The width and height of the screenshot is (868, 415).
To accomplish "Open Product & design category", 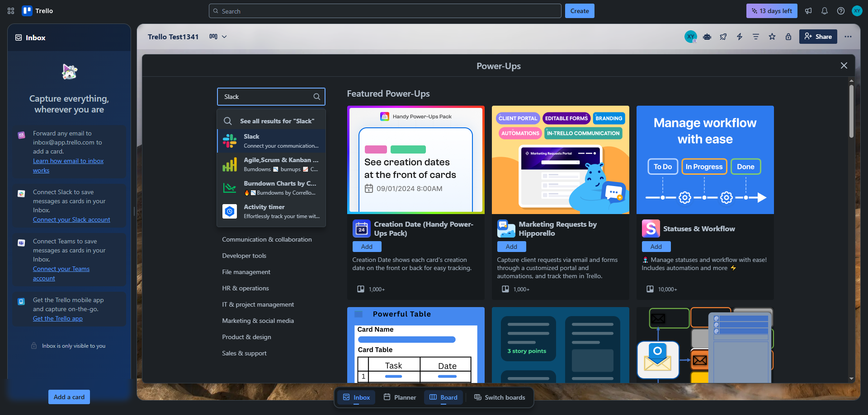I will point(246,337).
